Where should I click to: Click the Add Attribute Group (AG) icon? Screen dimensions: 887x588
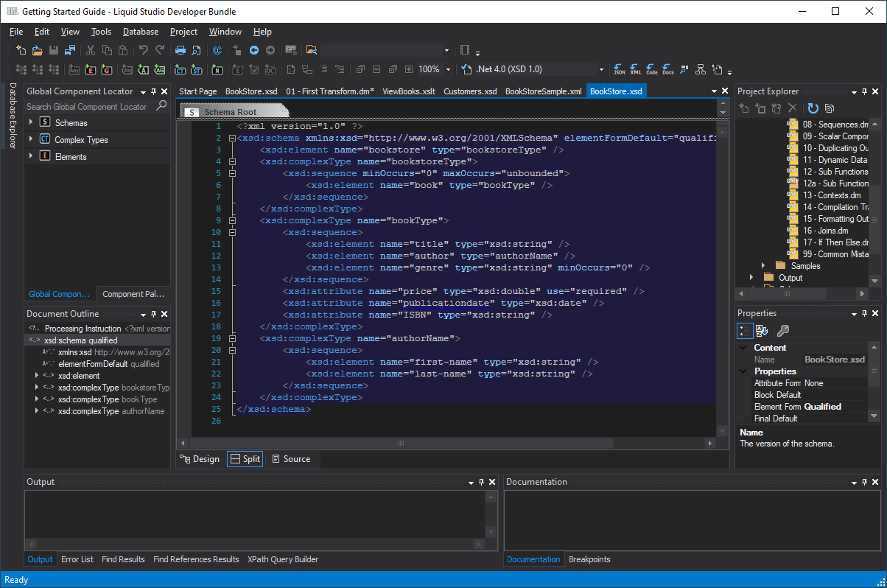(160, 69)
